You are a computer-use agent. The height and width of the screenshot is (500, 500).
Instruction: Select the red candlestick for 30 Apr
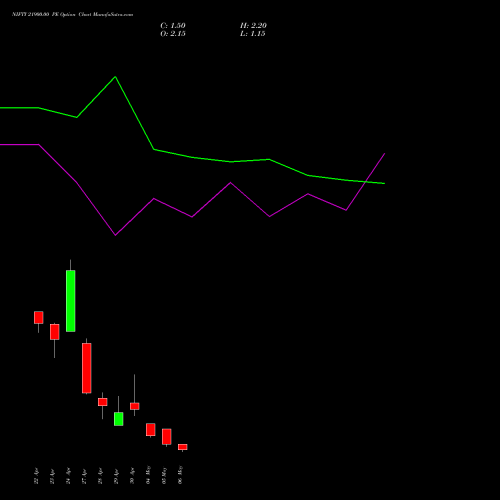coord(135,406)
